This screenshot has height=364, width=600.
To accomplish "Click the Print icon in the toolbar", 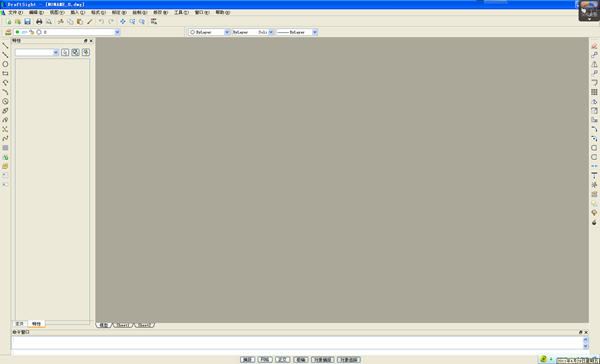I will click(39, 22).
